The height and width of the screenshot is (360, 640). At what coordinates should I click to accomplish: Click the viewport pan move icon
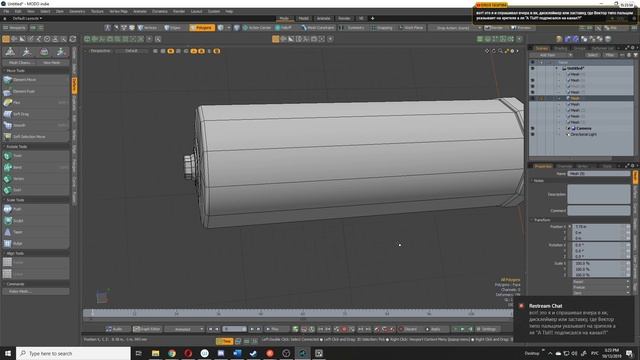point(487,51)
